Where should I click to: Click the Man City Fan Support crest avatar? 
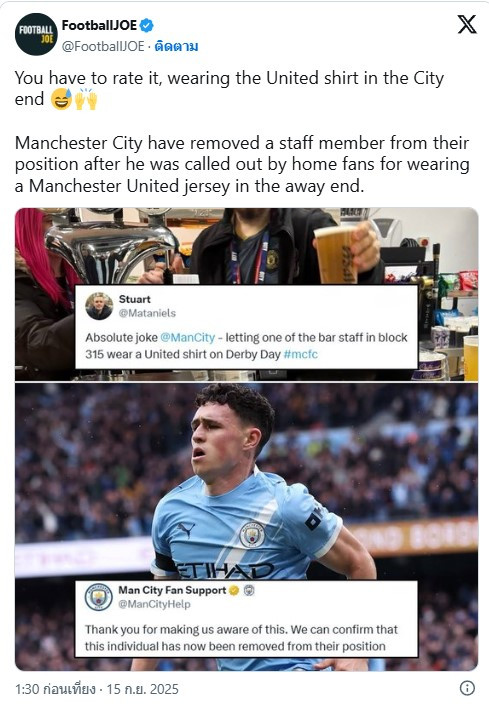[x=99, y=597]
